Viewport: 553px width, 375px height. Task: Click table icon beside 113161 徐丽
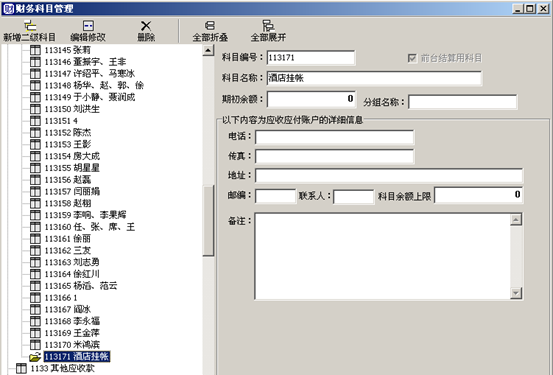[35, 239]
